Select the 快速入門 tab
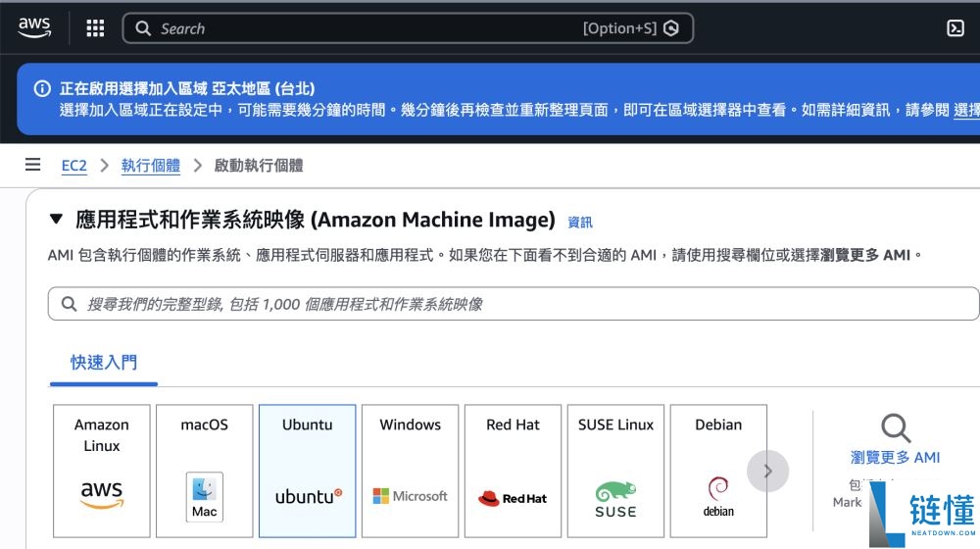 [x=104, y=363]
